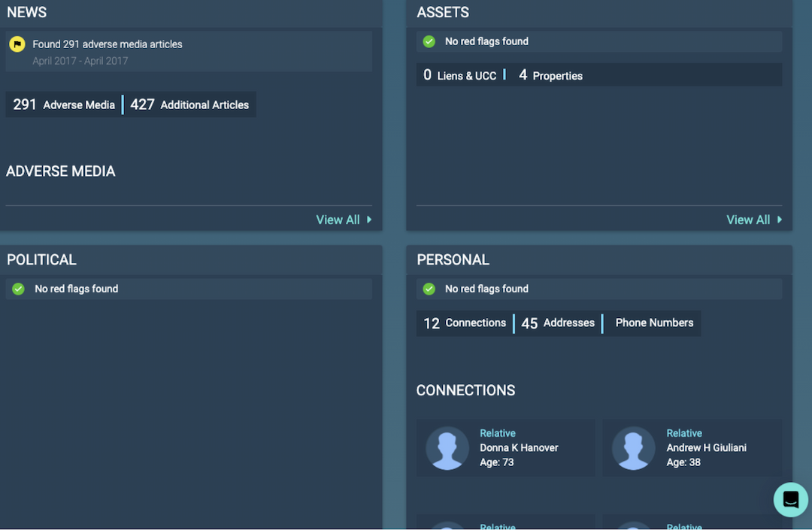Switch to the 0 Liens & UCC tab

coord(460,75)
